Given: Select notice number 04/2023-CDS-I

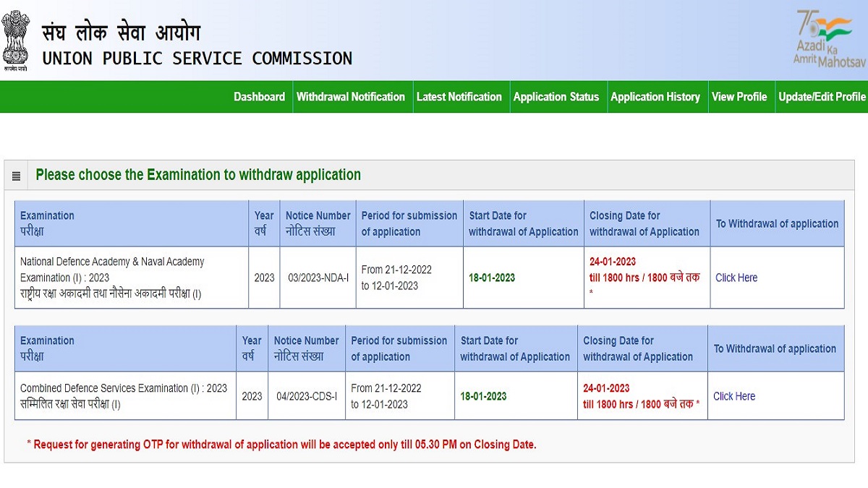Looking at the screenshot, I should pyautogui.click(x=307, y=396).
